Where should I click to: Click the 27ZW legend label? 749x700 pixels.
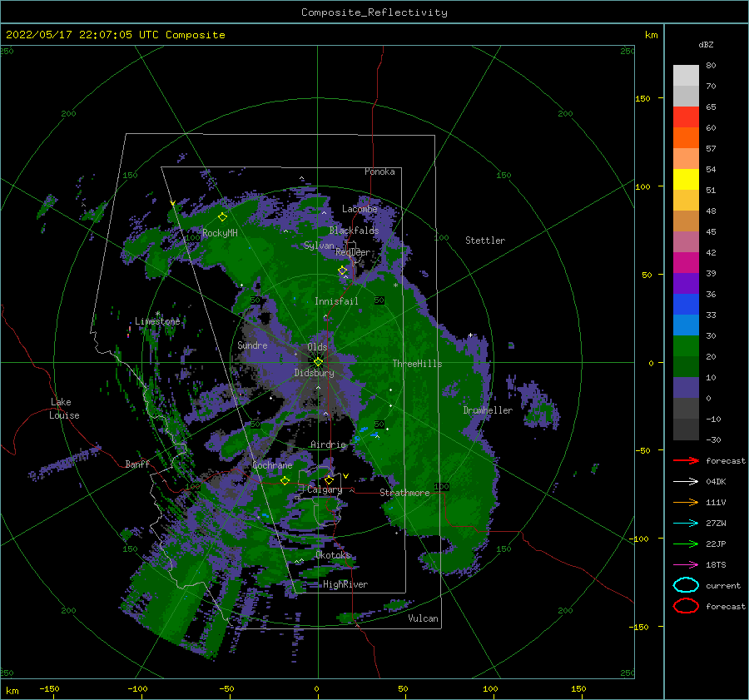(x=716, y=524)
